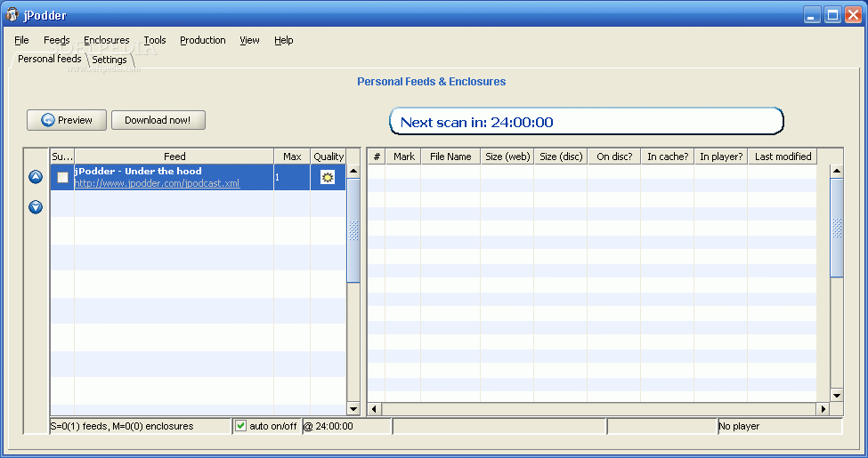Open the Production menu
This screenshot has height=458, width=868.
(x=202, y=40)
